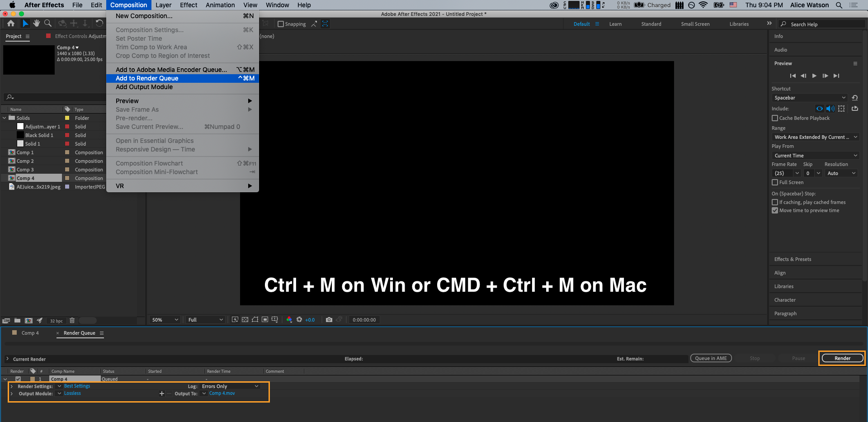Open Wi-Fi status in macOS menu bar
Image resolution: width=868 pixels, height=422 pixels.
[703, 5]
